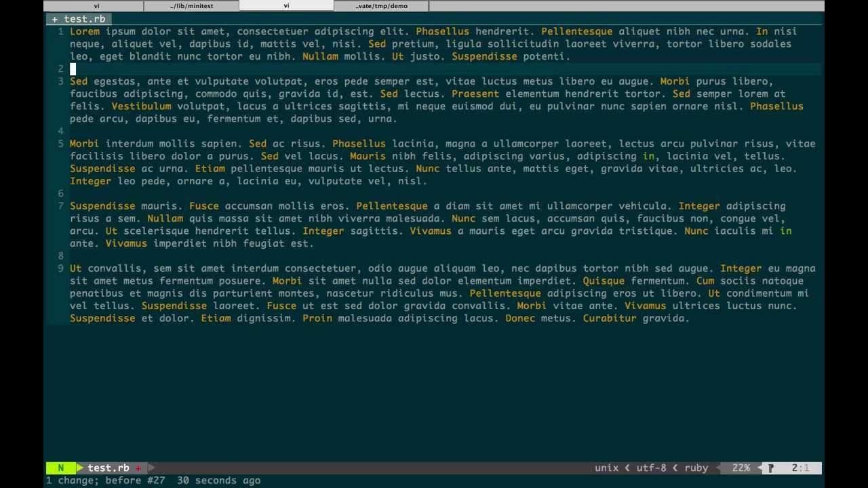Screen dimensions: 868x488
Task: Click the highlighted word 'Quisque'
Action: coord(604,281)
